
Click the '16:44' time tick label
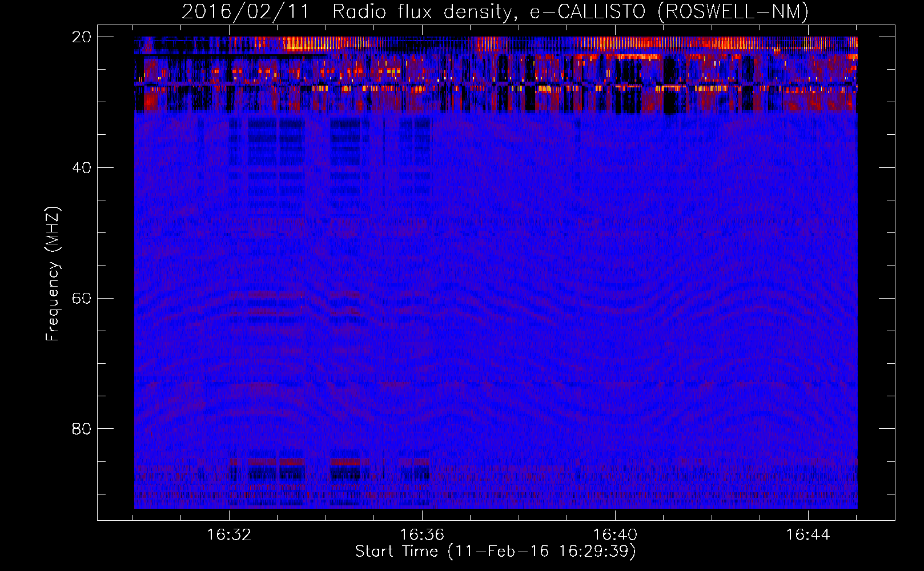tap(808, 535)
